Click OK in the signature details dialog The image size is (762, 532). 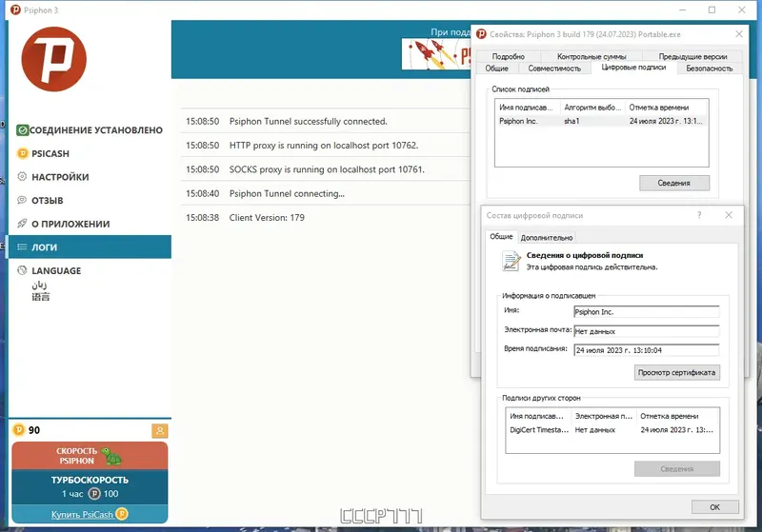click(715, 507)
